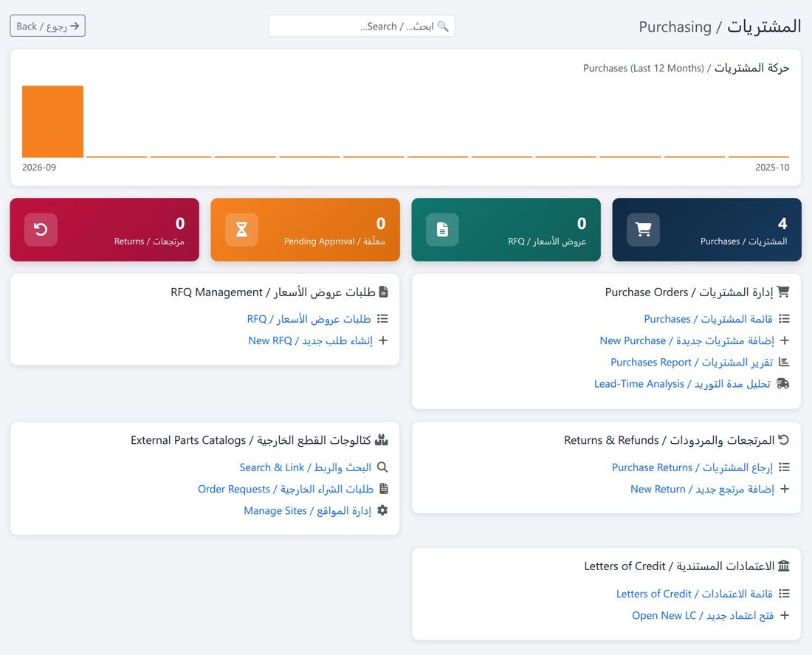Click truck icon next to Lead-Time Analysis

point(783,383)
